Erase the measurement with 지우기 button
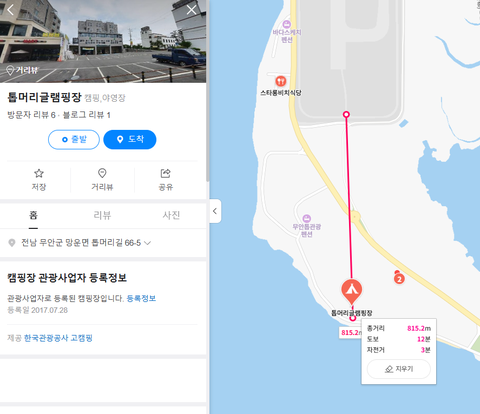The height and width of the screenshot is (414, 480). 399,369
